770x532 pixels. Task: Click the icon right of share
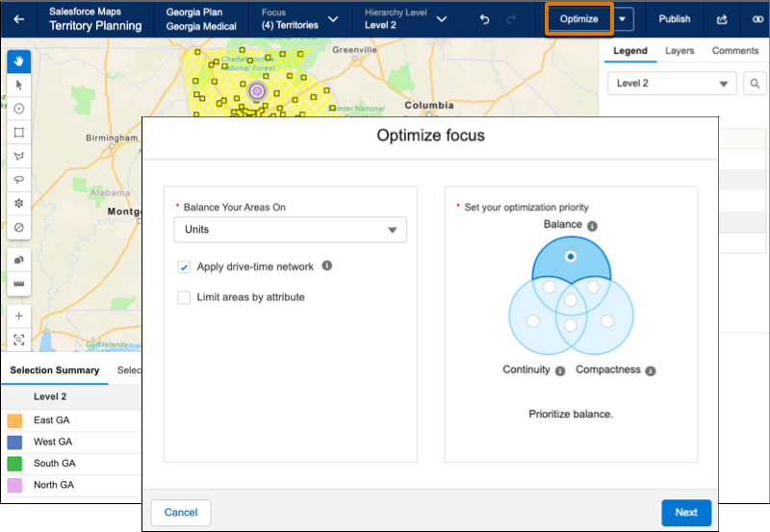point(757,19)
